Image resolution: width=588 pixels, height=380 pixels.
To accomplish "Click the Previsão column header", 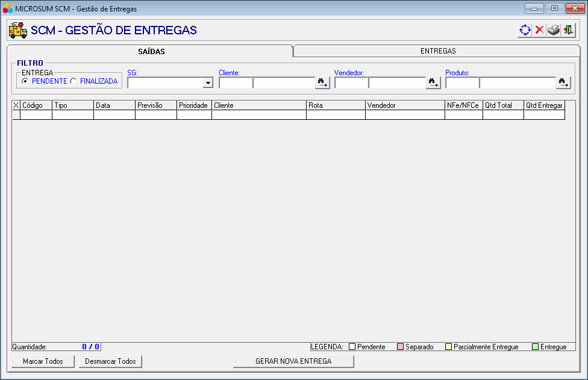I will [156, 105].
